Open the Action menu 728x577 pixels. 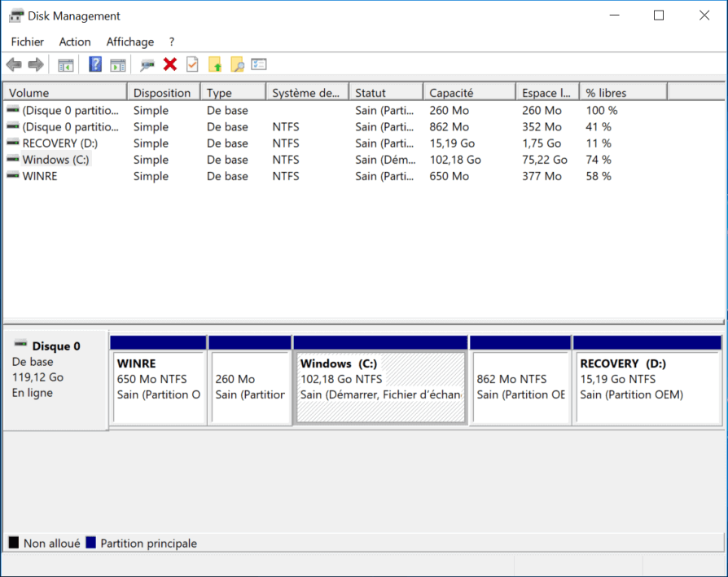[75, 42]
